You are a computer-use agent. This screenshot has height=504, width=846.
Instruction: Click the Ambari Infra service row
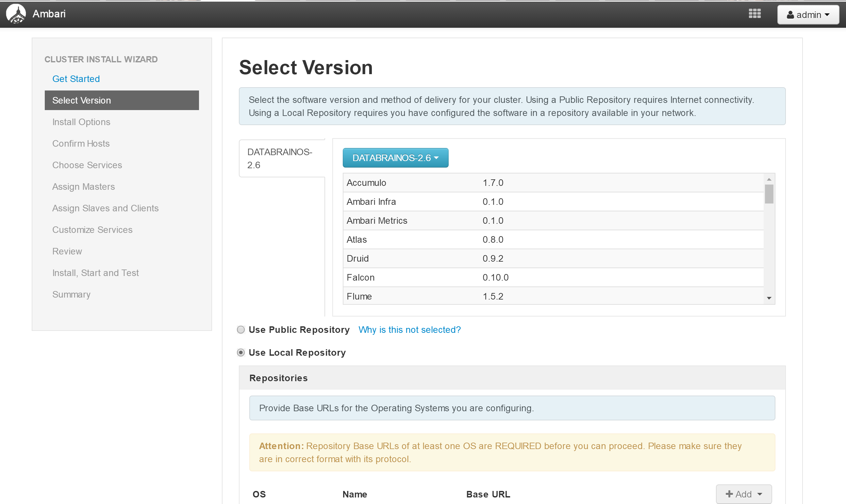[x=554, y=202]
